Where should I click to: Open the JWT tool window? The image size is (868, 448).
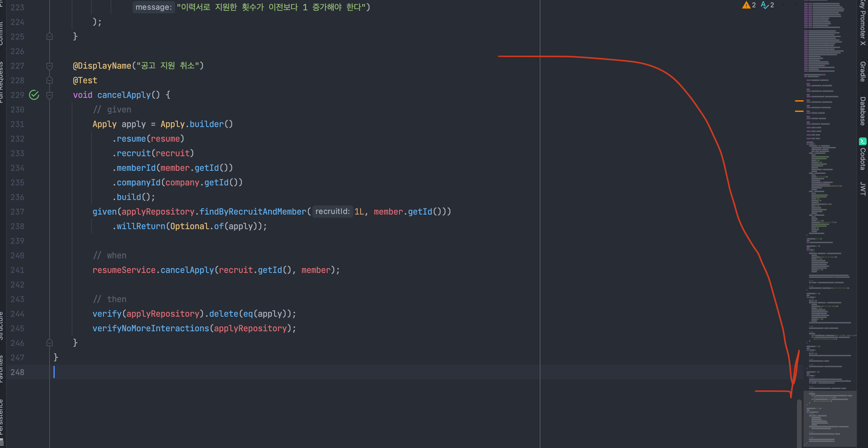point(863,188)
